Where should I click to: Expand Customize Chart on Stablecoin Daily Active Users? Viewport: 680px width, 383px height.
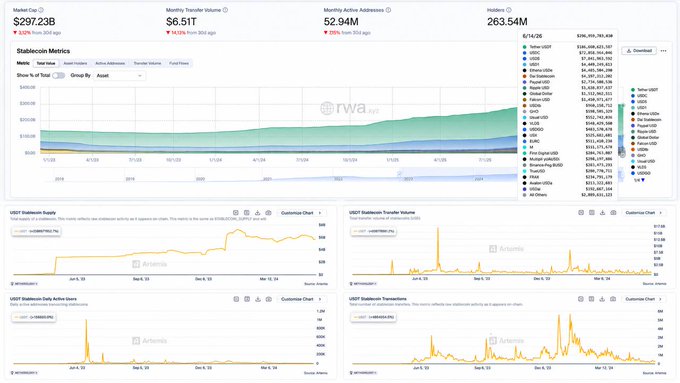pyautogui.click(x=301, y=299)
